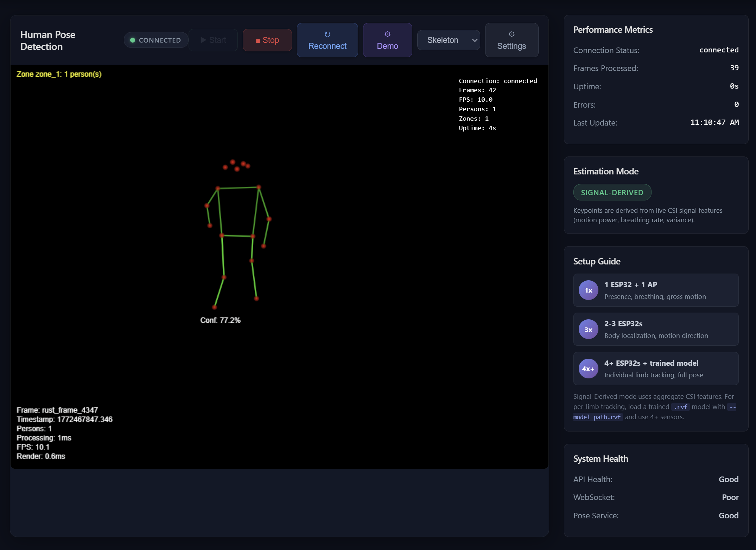Expand the 2-3 ESP32s setup entry
Image resolution: width=756 pixels, height=550 pixels.
656,329
